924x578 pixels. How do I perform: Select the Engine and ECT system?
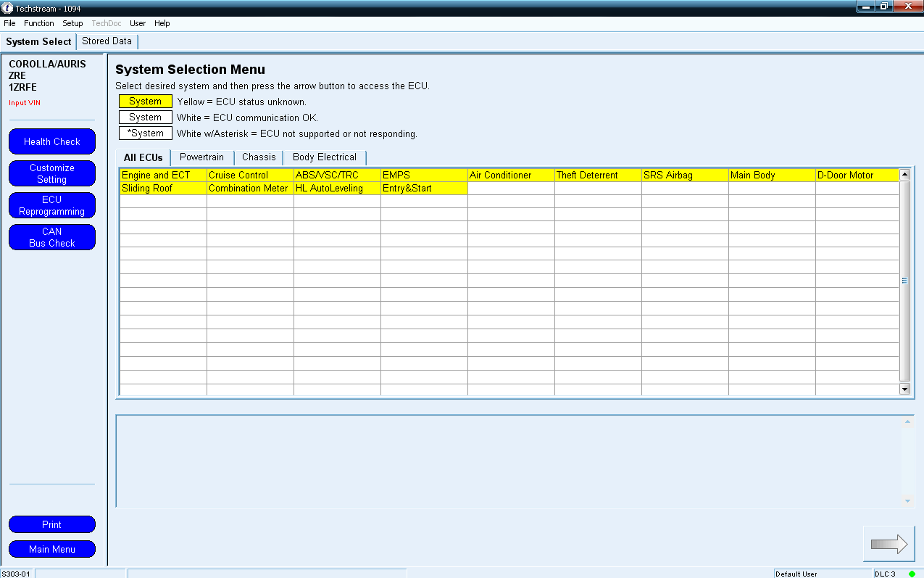(x=163, y=175)
